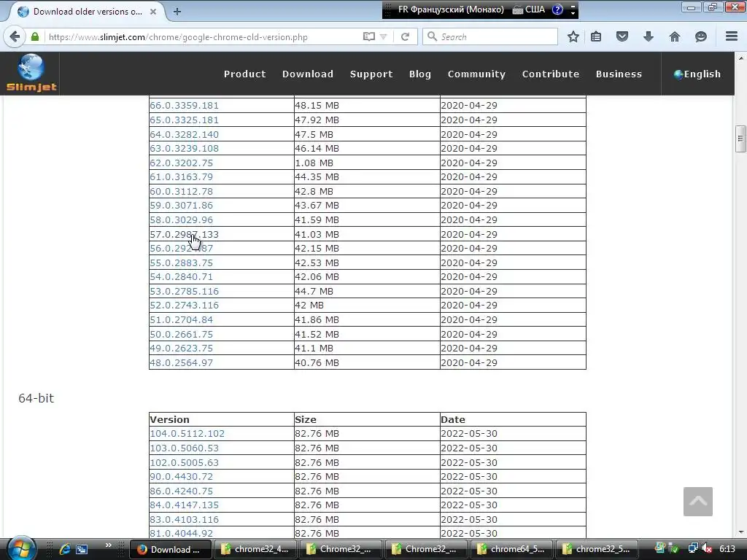Click the 65.0.3325.181 version link
The image size is (747, 560).
[x=185, y=120]
